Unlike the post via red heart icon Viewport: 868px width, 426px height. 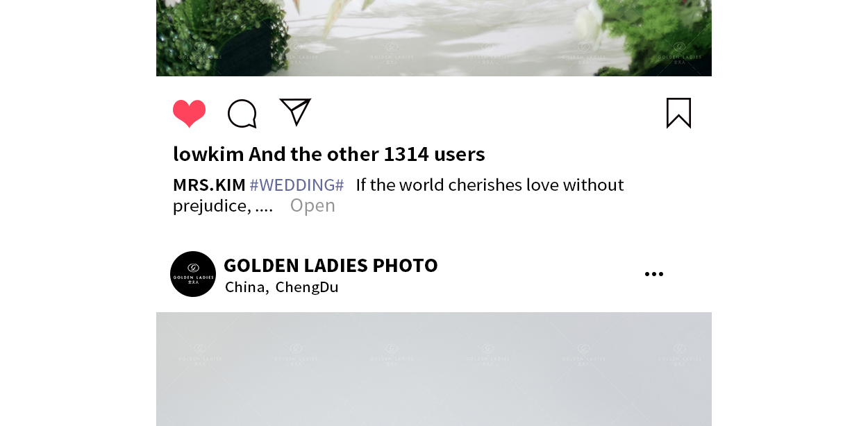[189, 114]
